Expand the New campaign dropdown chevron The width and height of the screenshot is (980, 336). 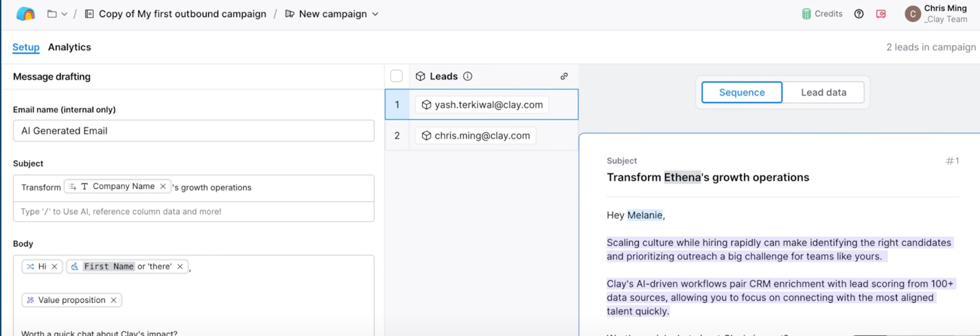[375, 14]
